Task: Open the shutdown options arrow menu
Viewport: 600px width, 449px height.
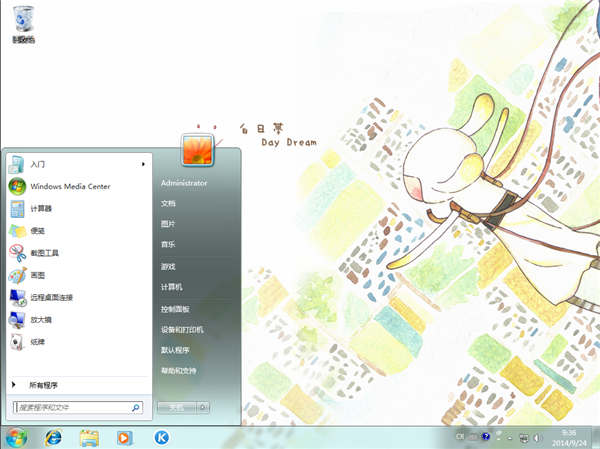Action: coord(203,408)
